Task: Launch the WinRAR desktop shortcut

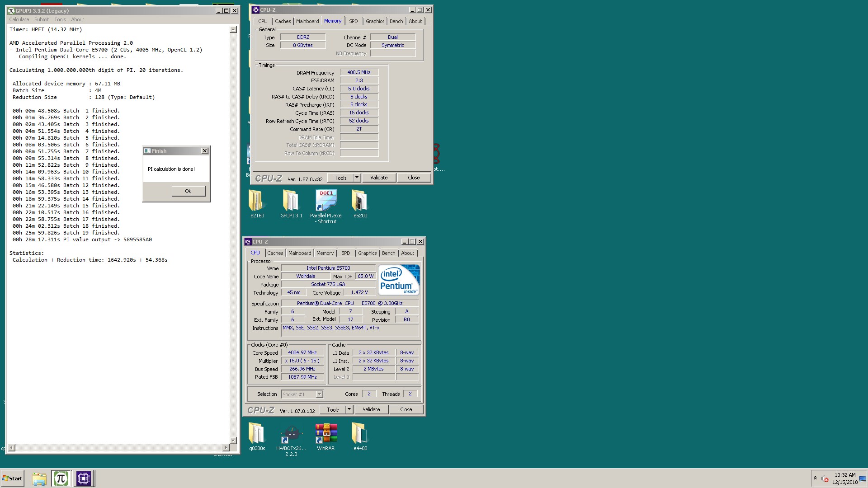Action: (326, 436)
